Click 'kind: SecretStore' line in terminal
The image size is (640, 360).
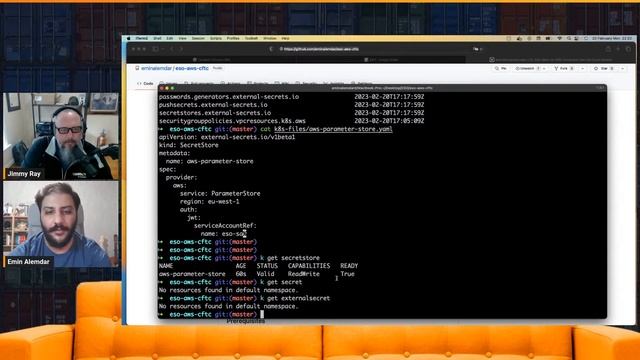(x=189, y=145)
